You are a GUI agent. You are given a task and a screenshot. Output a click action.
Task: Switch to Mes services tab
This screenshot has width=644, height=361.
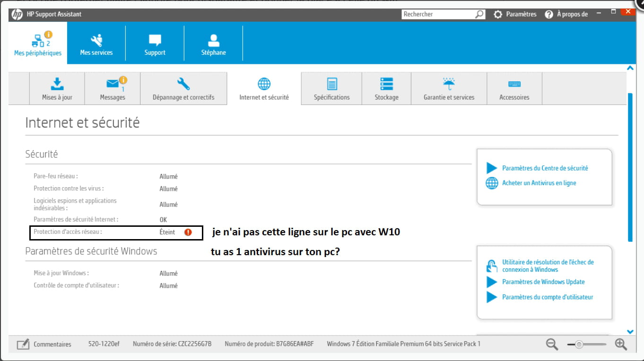click(96, 44)
